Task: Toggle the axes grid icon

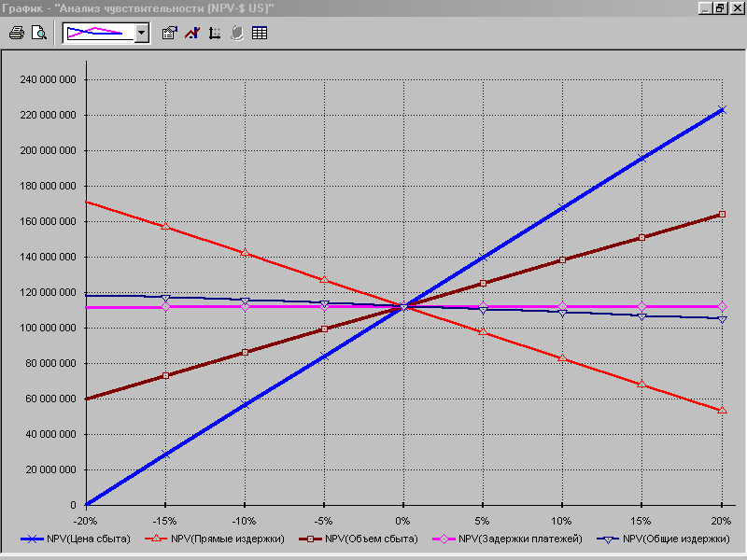Action: tap(215, 33)
